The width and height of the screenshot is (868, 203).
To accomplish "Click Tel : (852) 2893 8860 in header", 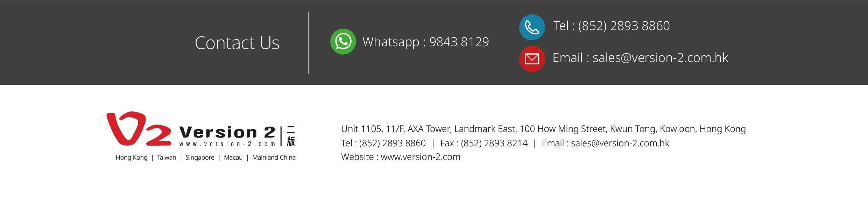I will 611,26.
